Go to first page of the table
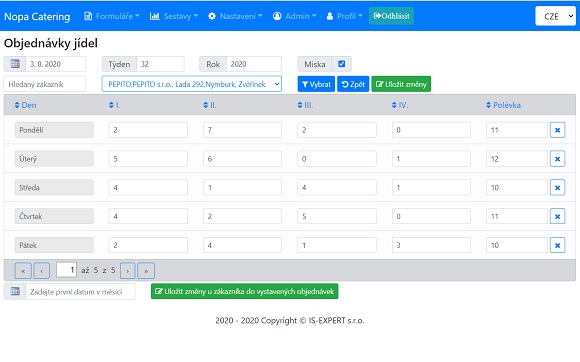Screen dimensions: 580x362 (23, 271)
